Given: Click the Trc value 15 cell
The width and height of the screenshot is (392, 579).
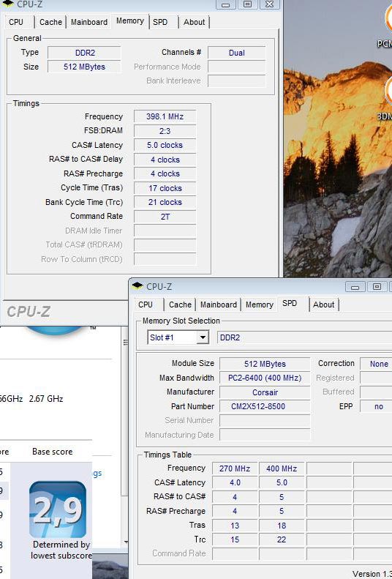Looking at the screenshot, I should pyautogui.click(x=235, y=539).
